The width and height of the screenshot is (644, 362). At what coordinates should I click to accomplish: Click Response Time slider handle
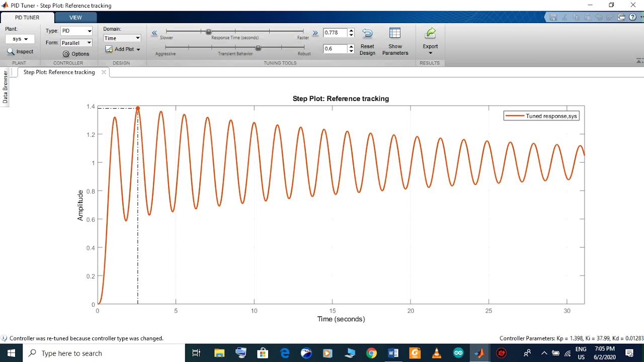click(209, 32)
